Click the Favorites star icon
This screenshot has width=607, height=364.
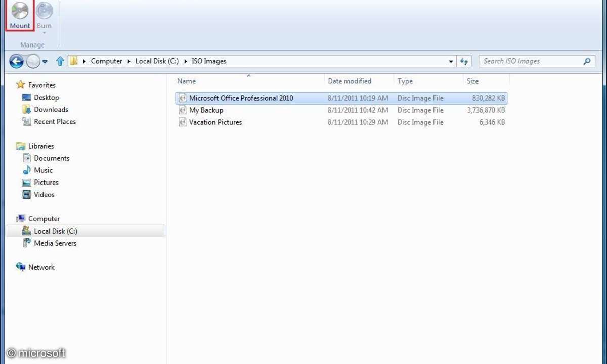click(21, 85)
